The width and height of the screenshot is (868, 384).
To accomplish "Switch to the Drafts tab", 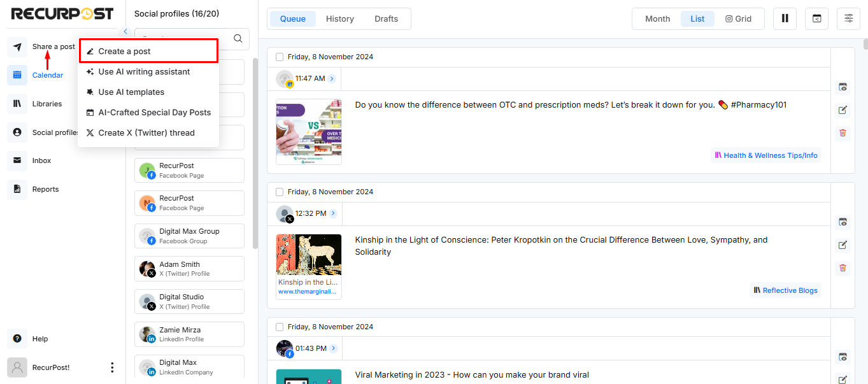I will point(387,19).
